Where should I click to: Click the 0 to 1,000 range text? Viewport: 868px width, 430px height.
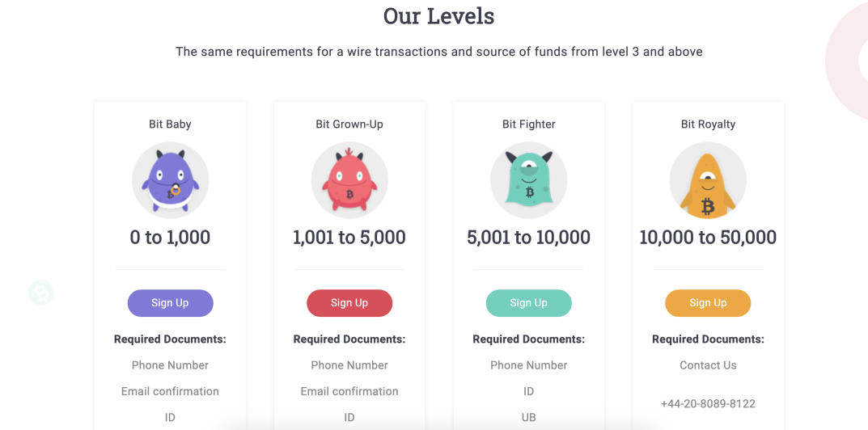(170, 238)
